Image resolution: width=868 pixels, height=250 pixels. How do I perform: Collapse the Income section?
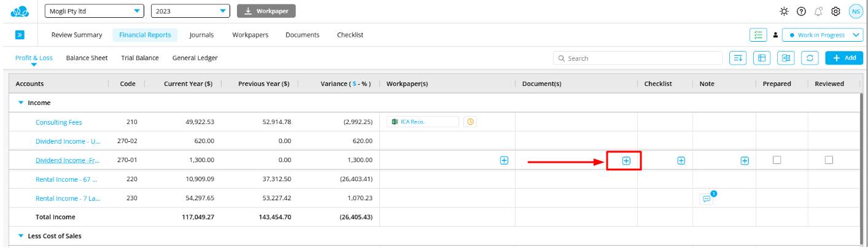pos(21,103)
